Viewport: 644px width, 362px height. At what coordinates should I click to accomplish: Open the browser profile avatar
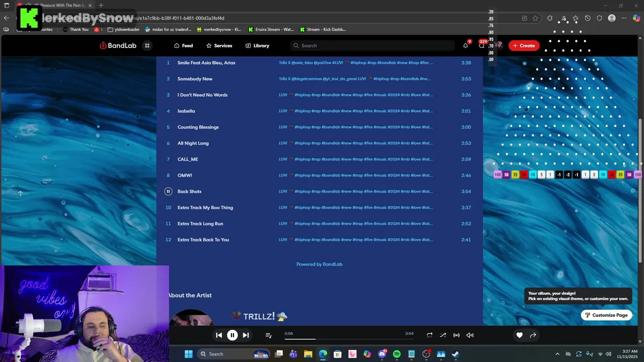[x=612, y=18]
